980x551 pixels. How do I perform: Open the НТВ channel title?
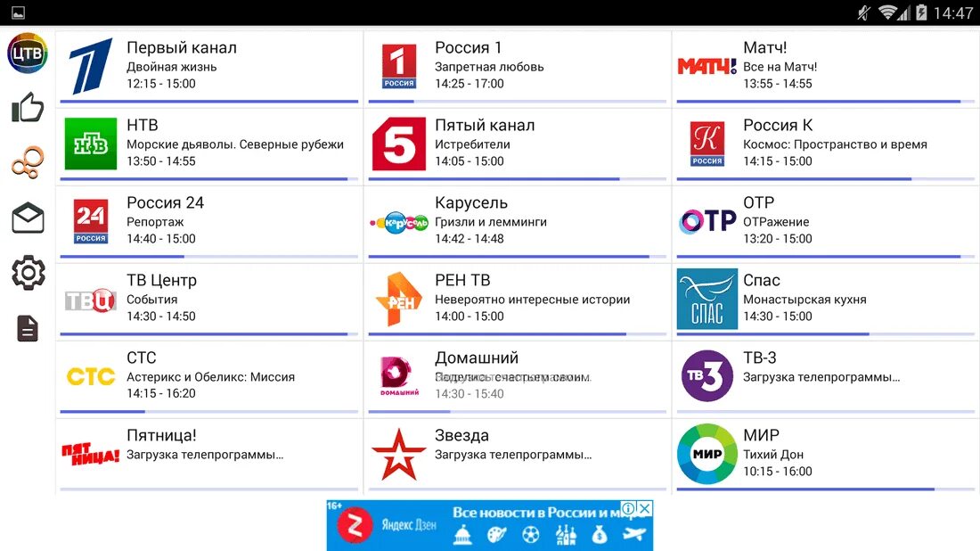tap(143, 125)
